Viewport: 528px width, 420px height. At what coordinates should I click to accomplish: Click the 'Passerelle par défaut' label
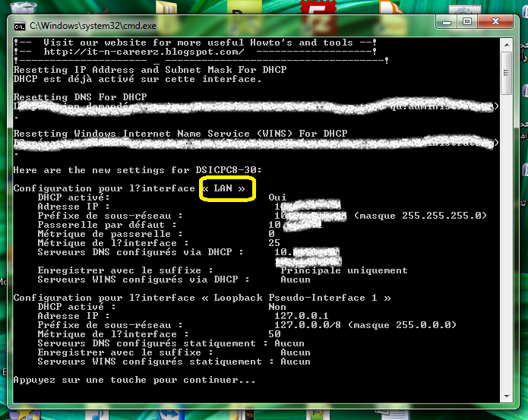107,225
